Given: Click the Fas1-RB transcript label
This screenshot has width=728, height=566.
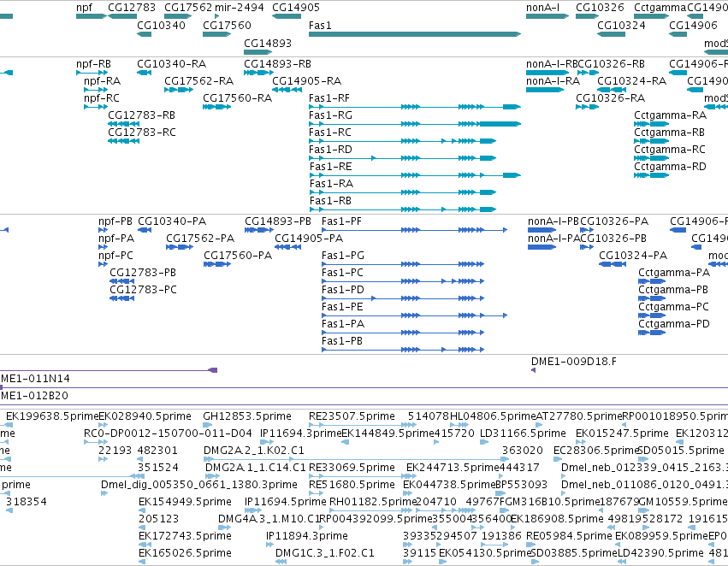Looking at the screenshot, I should tap(330, 201).
